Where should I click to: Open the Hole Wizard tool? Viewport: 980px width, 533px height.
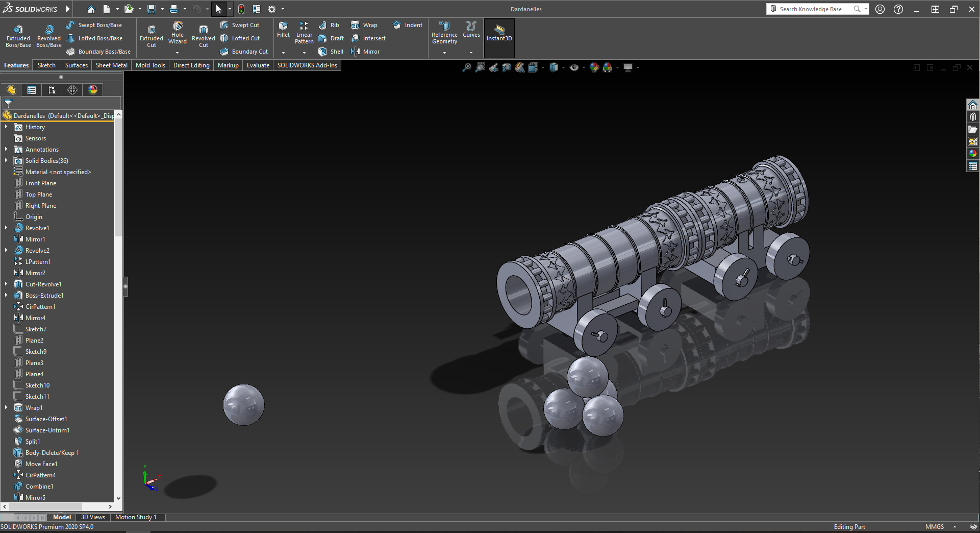(178, 33)
